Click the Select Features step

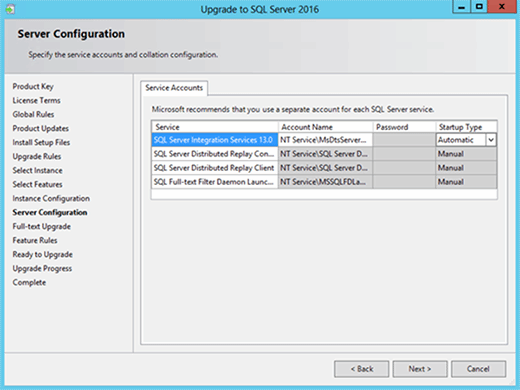(x=37, y=185)
